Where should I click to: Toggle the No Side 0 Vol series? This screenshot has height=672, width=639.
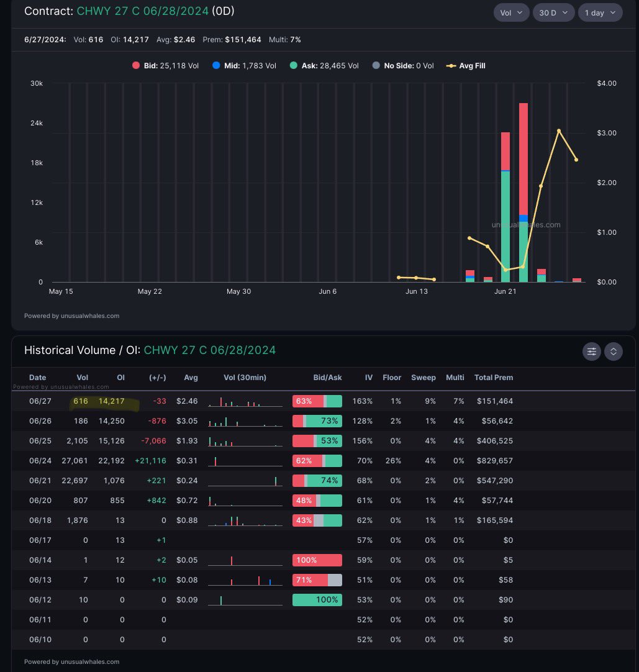coord(409,65)
